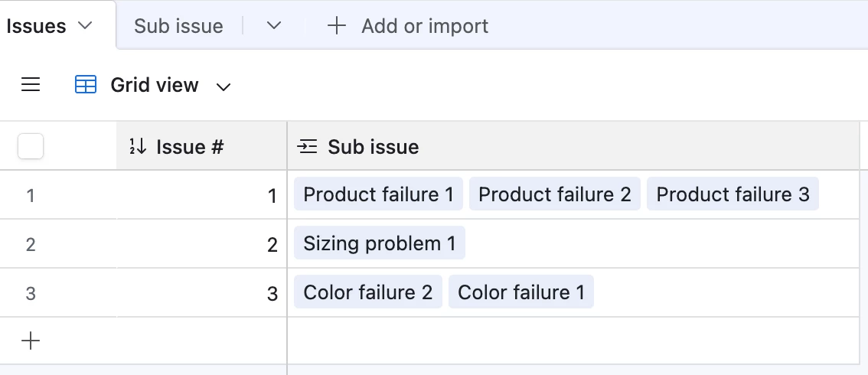Add a new row with plus icon

[x=31, y=341]
